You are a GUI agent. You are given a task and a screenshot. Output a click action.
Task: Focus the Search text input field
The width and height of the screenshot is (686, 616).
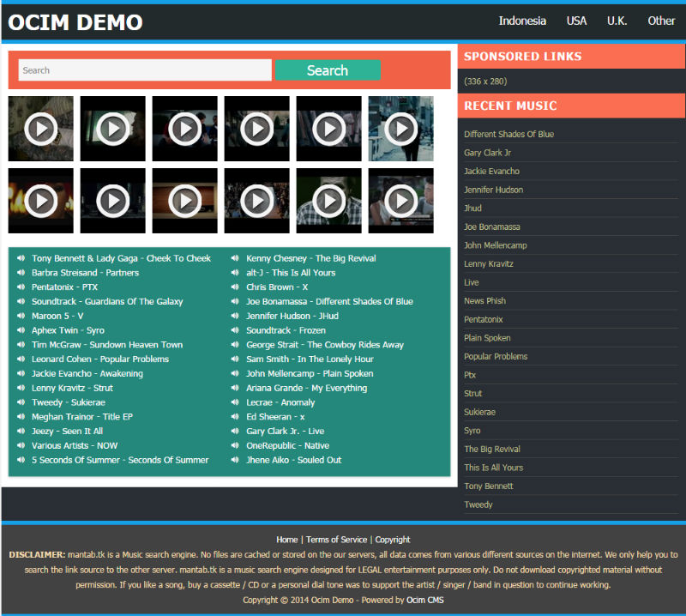pyautogui.click(x=145, y=70)
